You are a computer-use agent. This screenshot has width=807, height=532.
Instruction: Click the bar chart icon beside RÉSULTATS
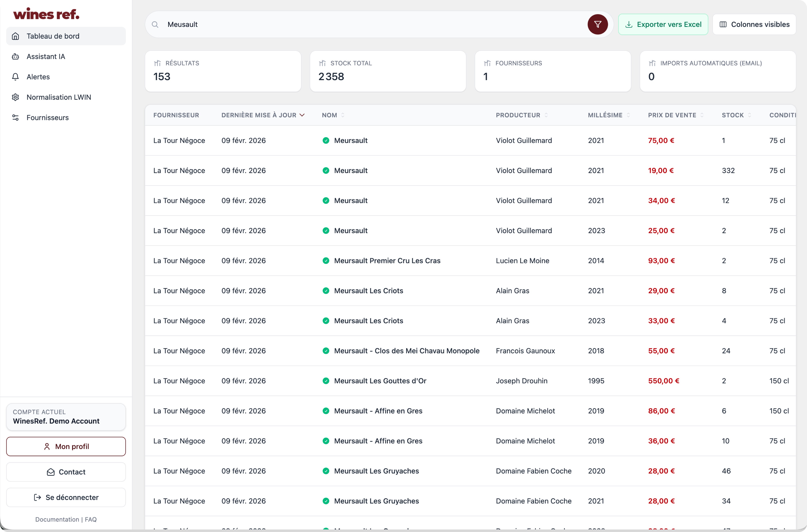click(x=157, y=63)
